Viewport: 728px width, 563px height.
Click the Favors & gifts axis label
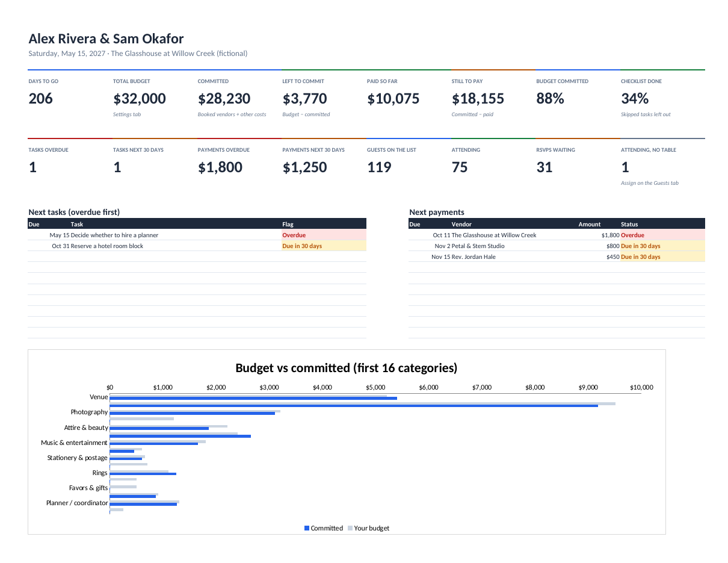coord(88,488)
